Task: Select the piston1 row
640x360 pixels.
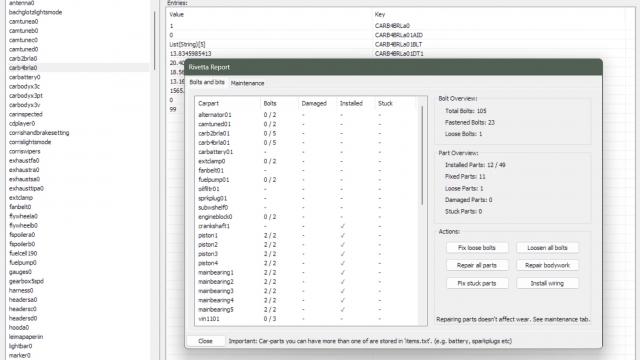Action: click(307, 236)
